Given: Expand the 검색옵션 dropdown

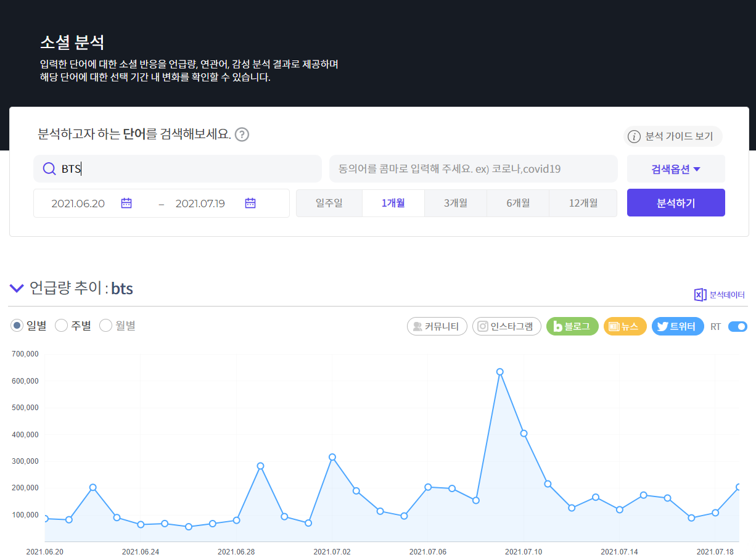Looking at the screenshot, I should pyautogui.click(x=676, y=169).
